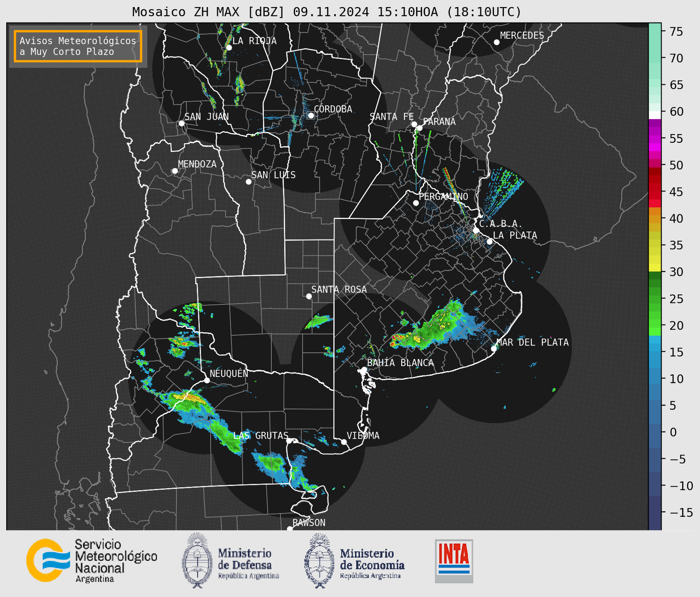The image size is (700, 597).
Task: Select the MERCEDES city label
Action: click(x=522, y=36)
